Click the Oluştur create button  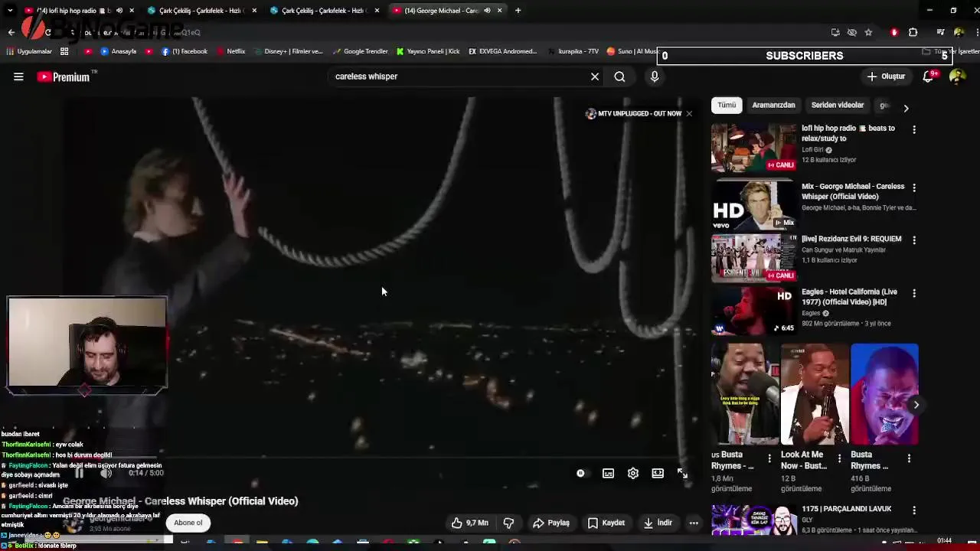click(886, 77)
